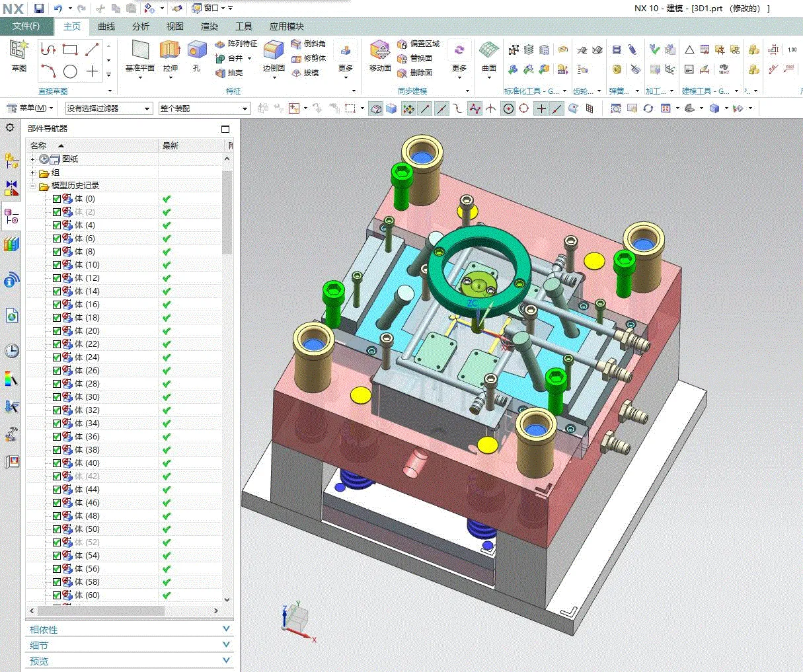Toggle checkbox for 体 (30)

(57, 396)
